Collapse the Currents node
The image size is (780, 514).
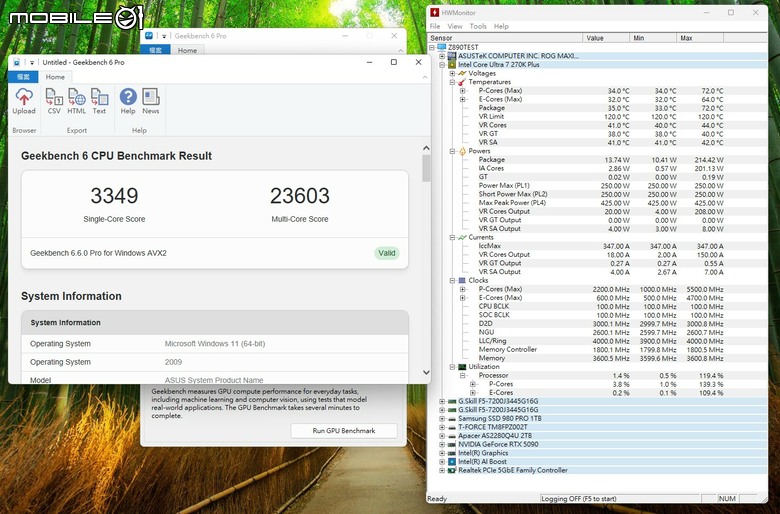[x=452, y=238]
